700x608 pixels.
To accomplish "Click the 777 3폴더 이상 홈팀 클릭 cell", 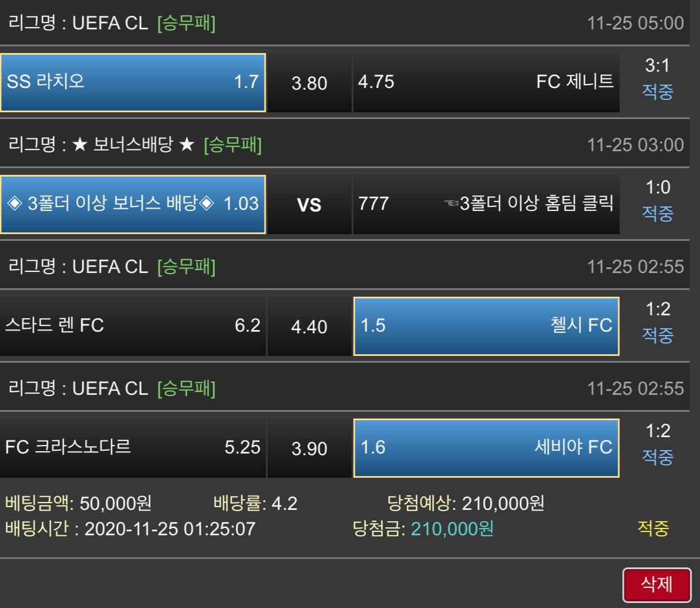I will coord(486,204).
